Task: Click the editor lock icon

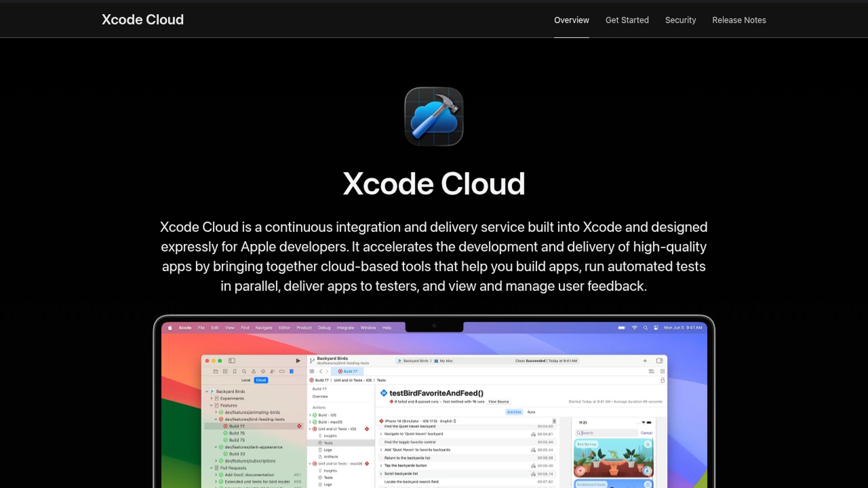Action: [663, 380]
